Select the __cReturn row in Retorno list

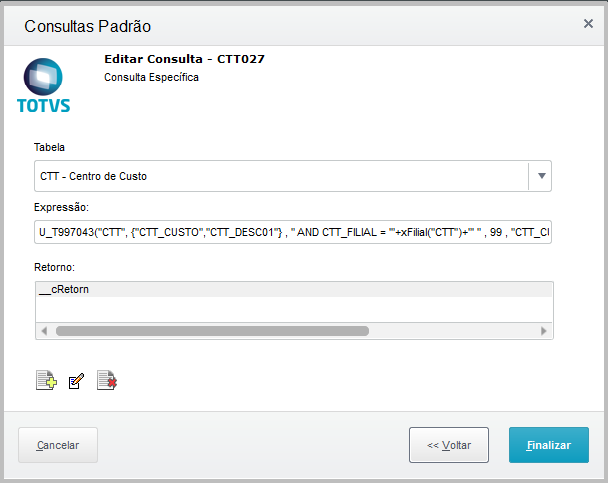pyautogui.click(x=293, y=290)
